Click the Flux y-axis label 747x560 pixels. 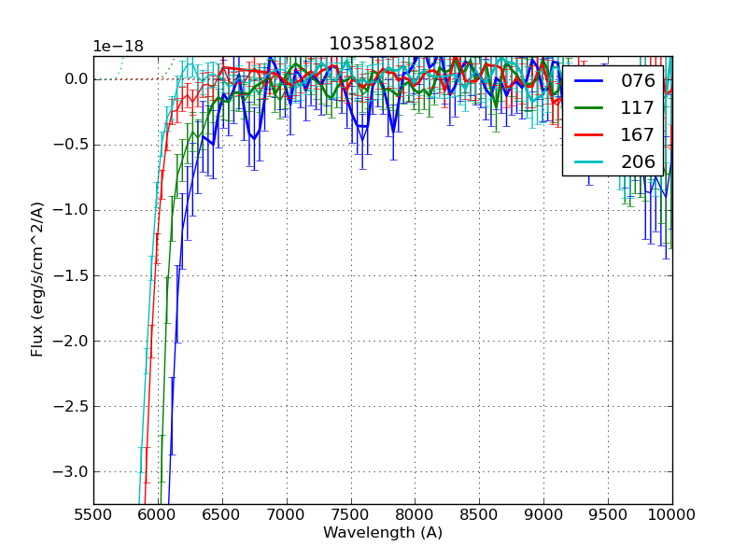coord(37,279)
